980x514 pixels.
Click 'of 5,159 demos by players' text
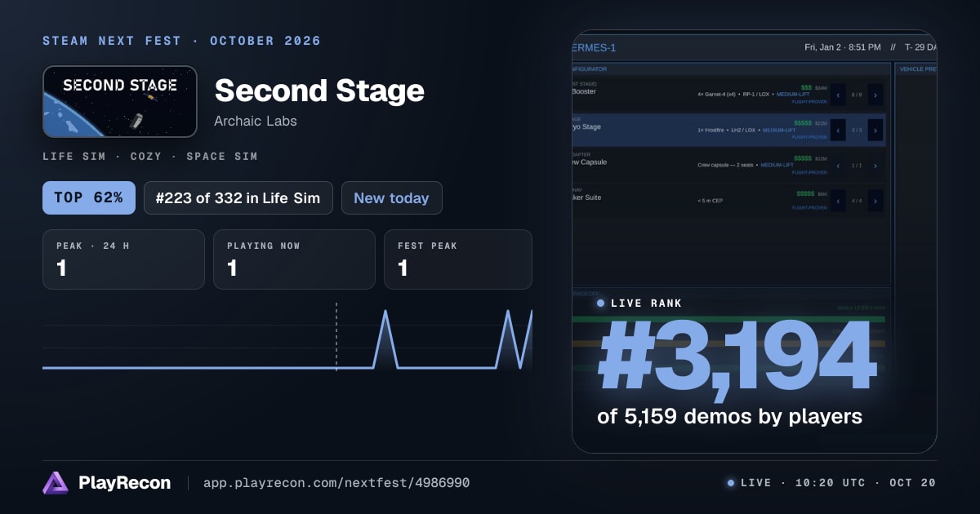(x=729, y=416)
